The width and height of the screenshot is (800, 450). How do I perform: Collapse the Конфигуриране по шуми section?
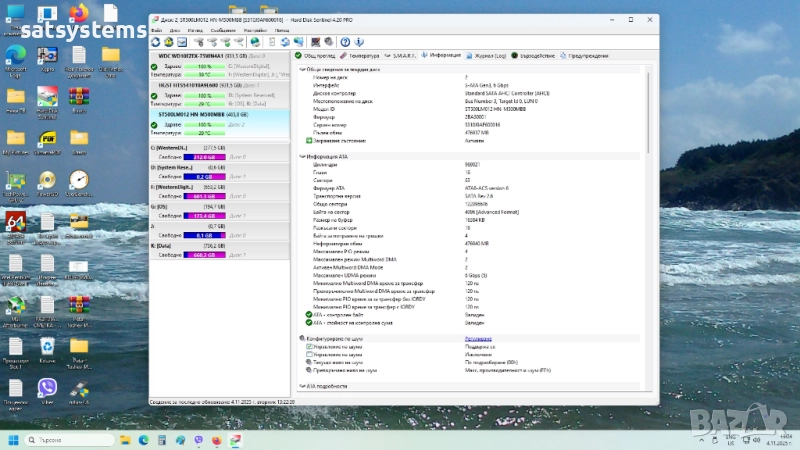click(303, 339)
